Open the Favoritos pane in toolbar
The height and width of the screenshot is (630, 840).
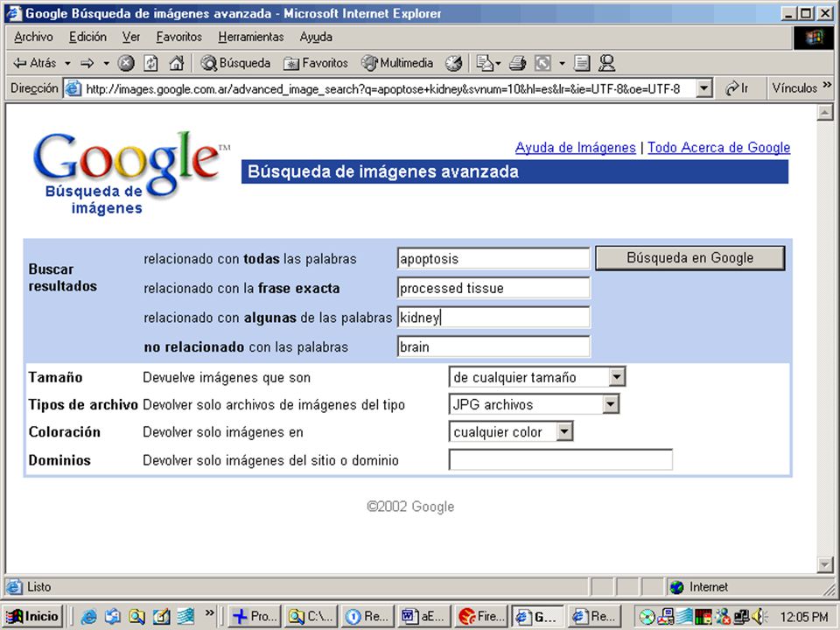[x=316, y=63]
